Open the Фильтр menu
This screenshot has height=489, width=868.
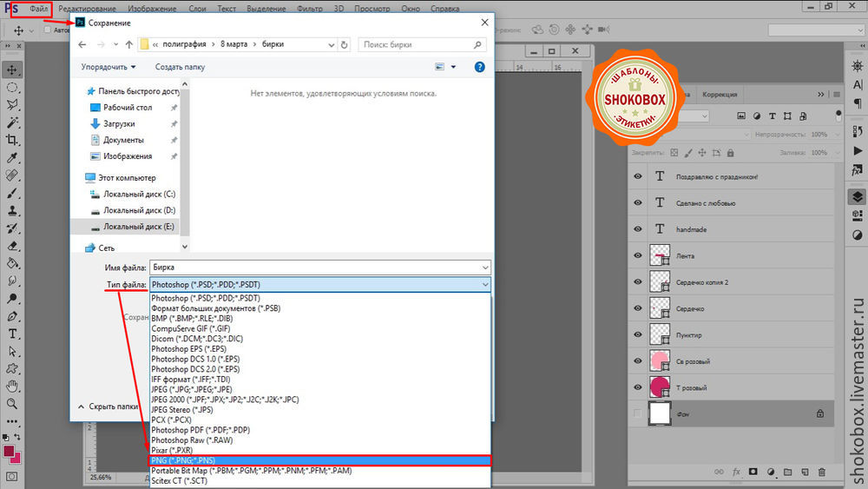coord(309,9)
